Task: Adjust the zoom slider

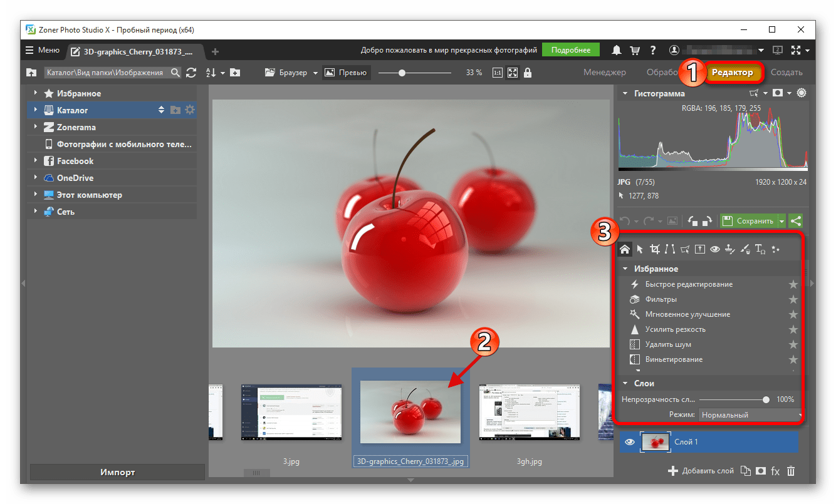Action: click(x=402, y=73)
